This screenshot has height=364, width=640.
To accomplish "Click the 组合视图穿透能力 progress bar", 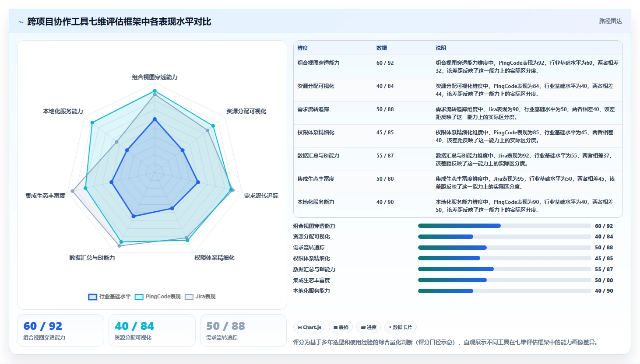I will pyautogui.click(x=504, y=226).
